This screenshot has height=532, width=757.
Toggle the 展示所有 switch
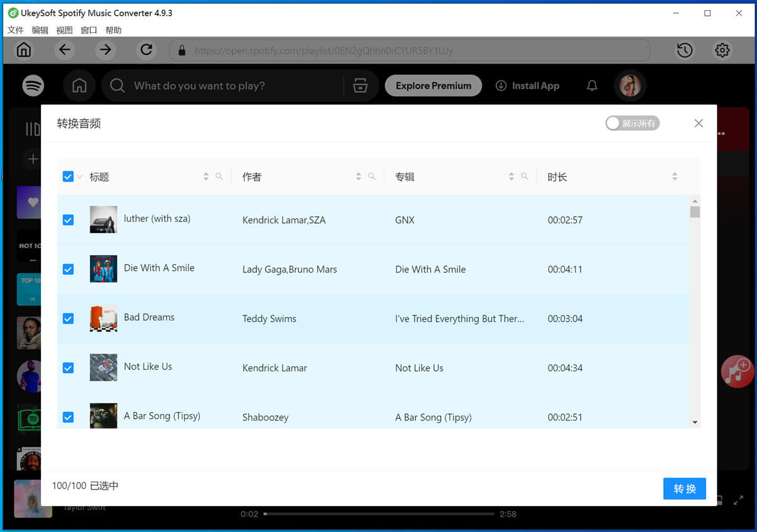[x=632, y=124]
